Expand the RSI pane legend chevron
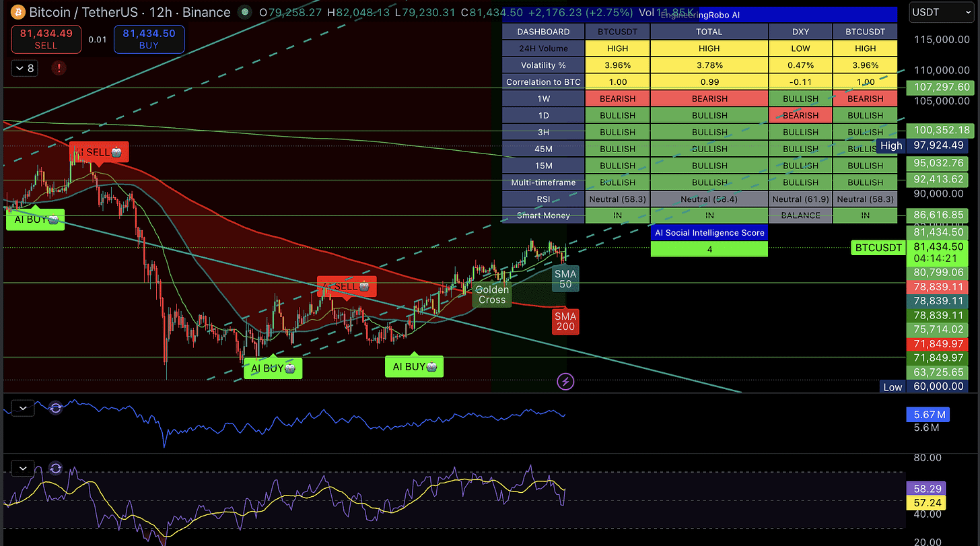The image size is (980, 546). [x=24, y=468]
